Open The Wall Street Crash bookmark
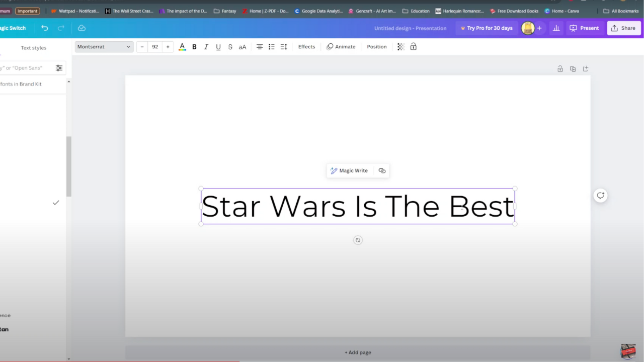Screen dimensions: 644x362 click(x=129, y=11)
